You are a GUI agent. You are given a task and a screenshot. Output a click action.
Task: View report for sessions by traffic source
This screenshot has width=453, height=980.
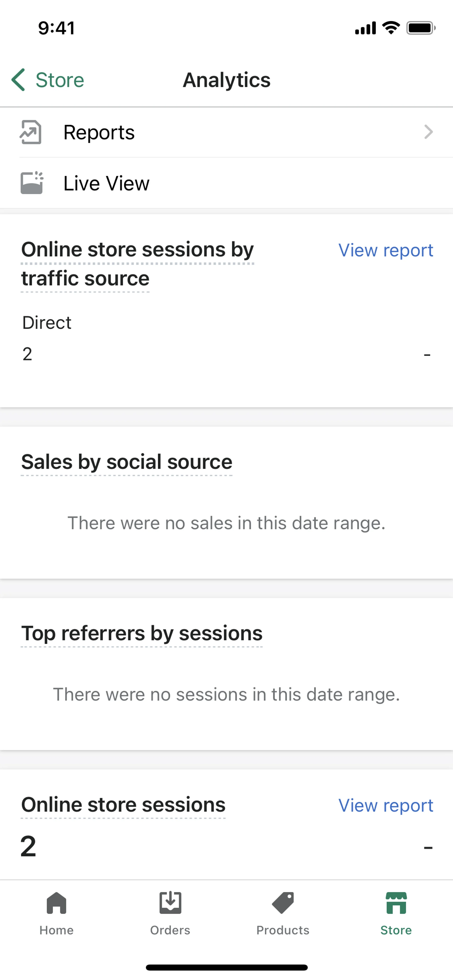[386, 250]
